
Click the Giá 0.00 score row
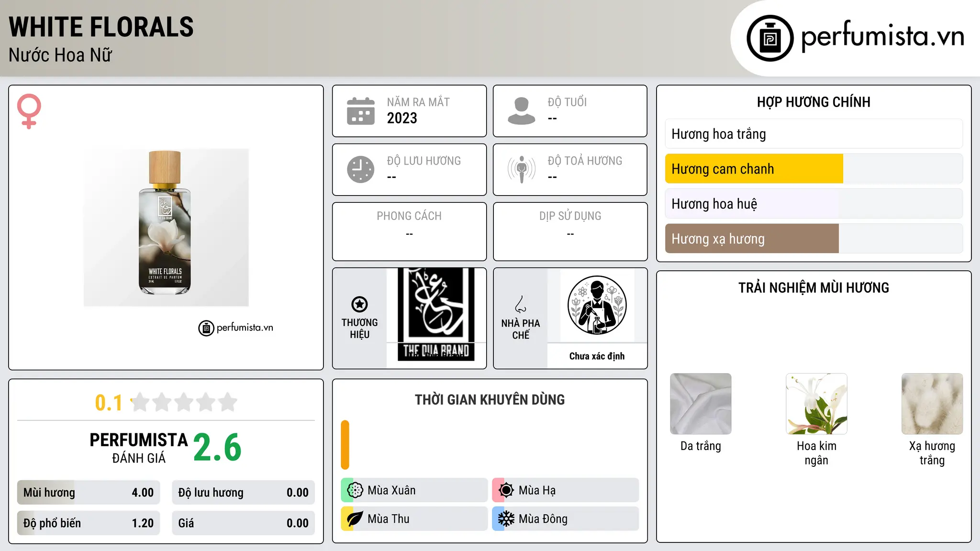coord(244,523)
